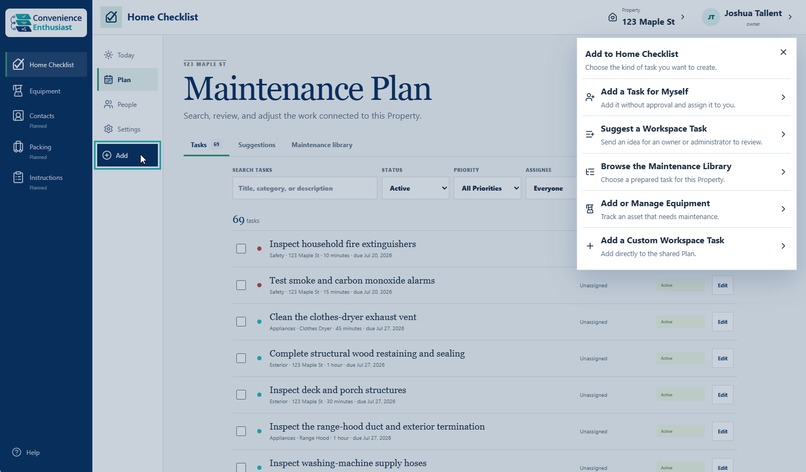Click the Active status badge on dryer vent row
Screen dimensions: 806x472
(x=681, y=322)
